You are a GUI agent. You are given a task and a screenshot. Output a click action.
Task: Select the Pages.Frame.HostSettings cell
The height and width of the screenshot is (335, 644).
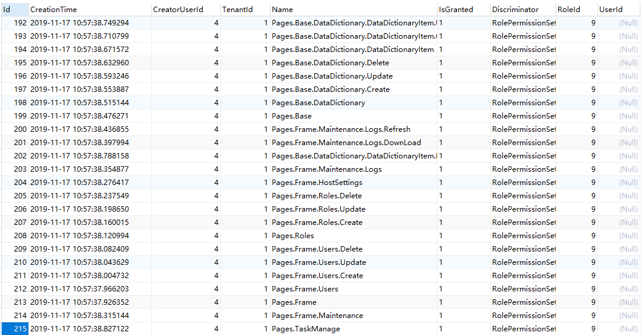click(353, 182)
